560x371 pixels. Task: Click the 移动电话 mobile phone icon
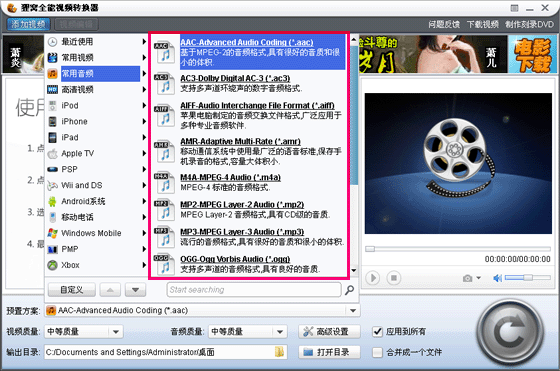52,217
